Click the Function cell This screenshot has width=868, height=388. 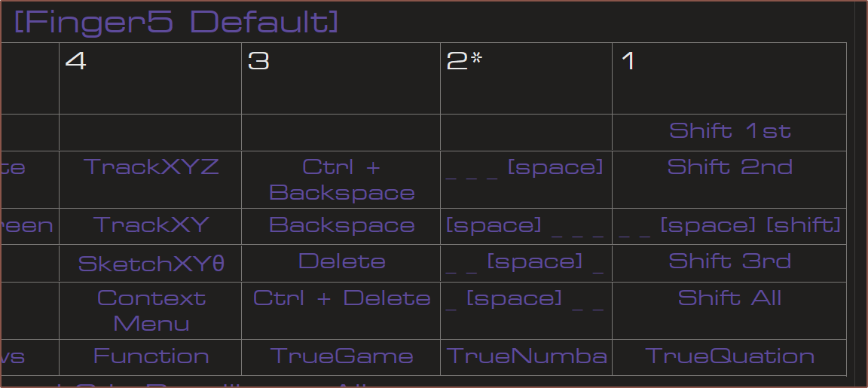click(x=151, y=356)
